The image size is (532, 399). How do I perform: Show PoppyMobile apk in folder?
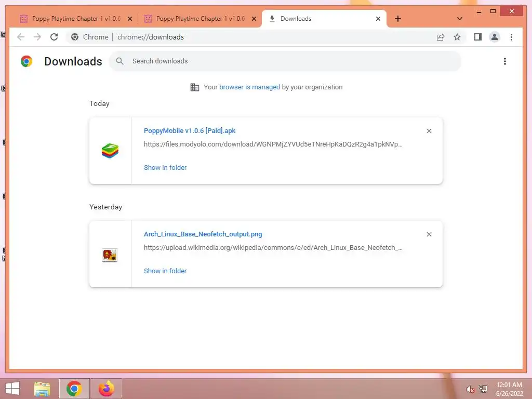pos(165,168)
